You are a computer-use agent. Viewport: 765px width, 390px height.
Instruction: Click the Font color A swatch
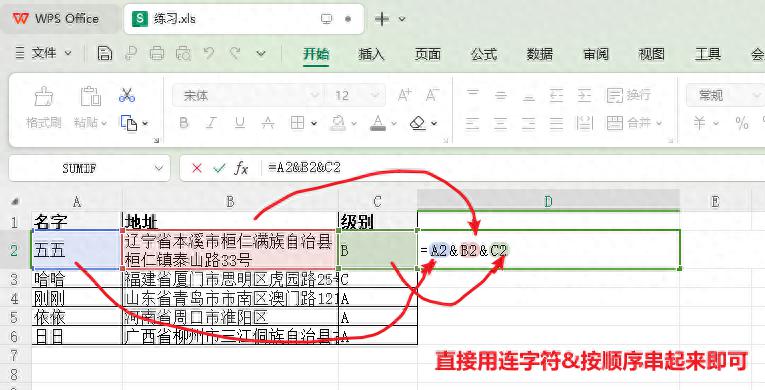click(378, 123)
